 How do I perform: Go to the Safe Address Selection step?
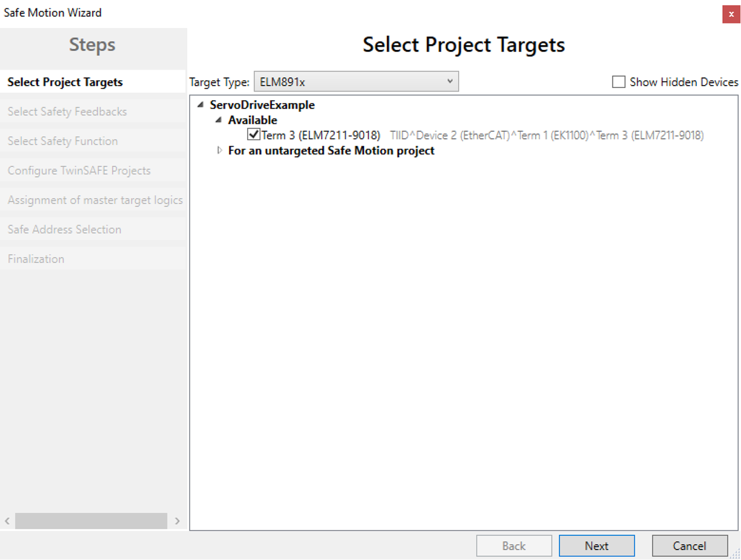[x=93, y=230]
